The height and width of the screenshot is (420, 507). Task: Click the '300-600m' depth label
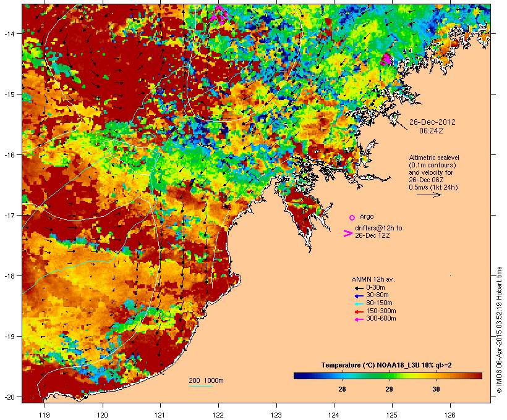click(x=381, y=319)
